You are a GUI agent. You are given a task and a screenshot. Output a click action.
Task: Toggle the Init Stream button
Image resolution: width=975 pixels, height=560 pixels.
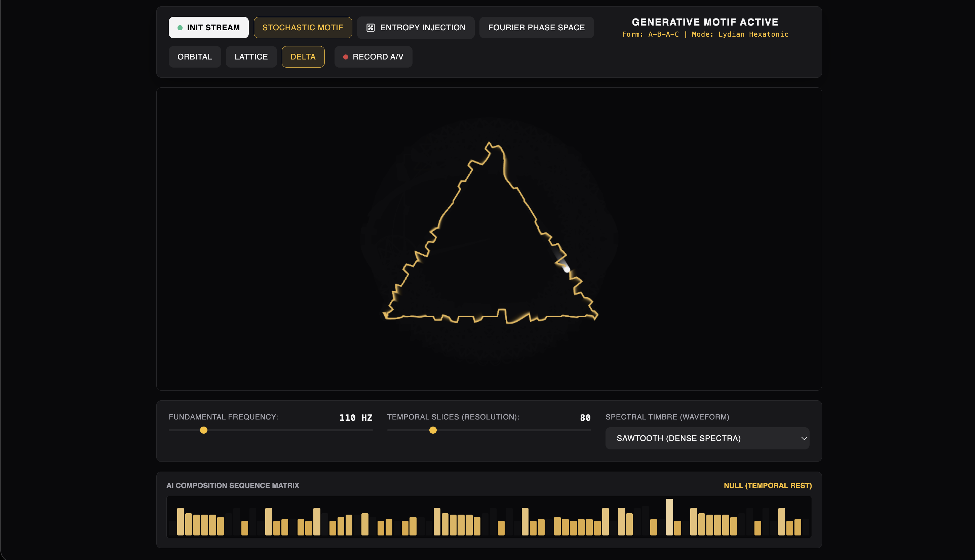pos(208,28)
